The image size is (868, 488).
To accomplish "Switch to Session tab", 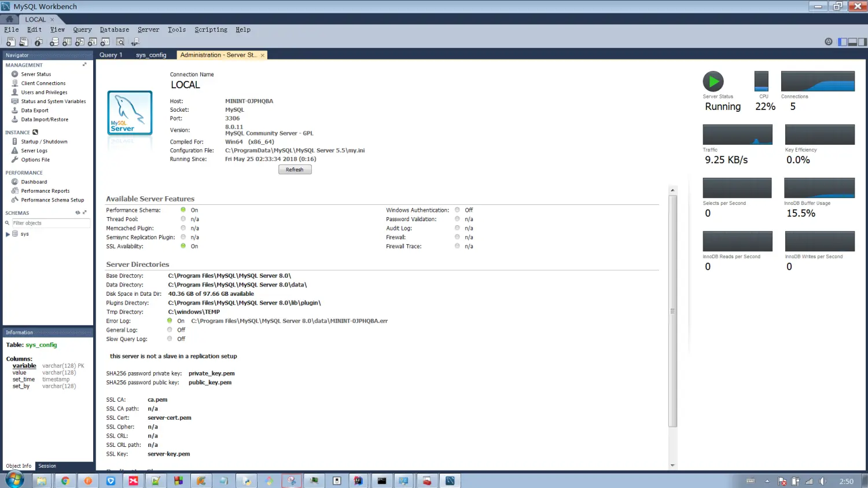I will click(x=47, y=466).
